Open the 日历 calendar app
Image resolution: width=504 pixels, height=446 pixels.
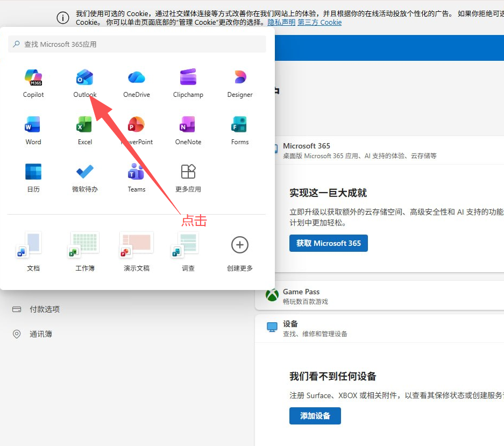click(33, 178)
